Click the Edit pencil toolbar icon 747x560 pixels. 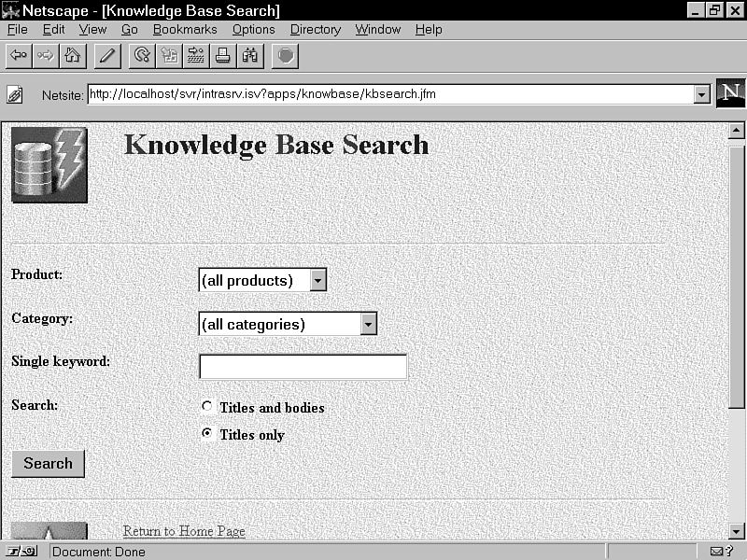(106, 56)
